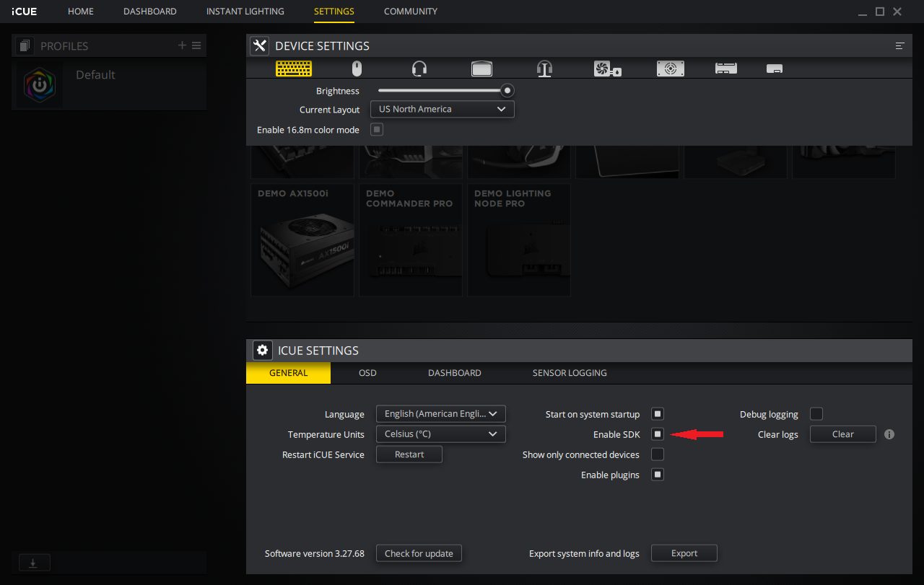This screenshot has height=585, width=924.
Task: Add a new profile with plus icon
Action: pyautogui.click(x=182, y=45)
